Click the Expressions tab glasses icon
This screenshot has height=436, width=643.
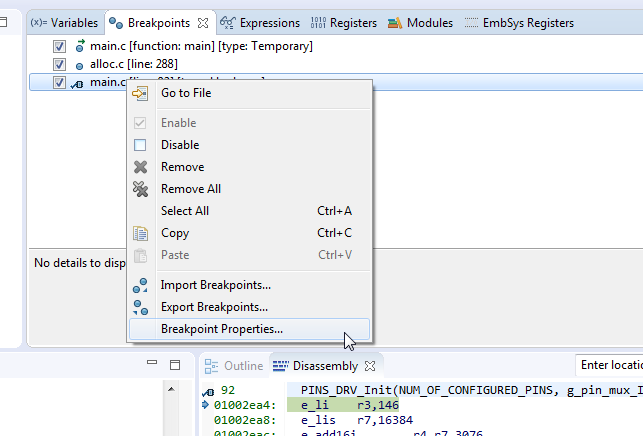tap(228, 23)
